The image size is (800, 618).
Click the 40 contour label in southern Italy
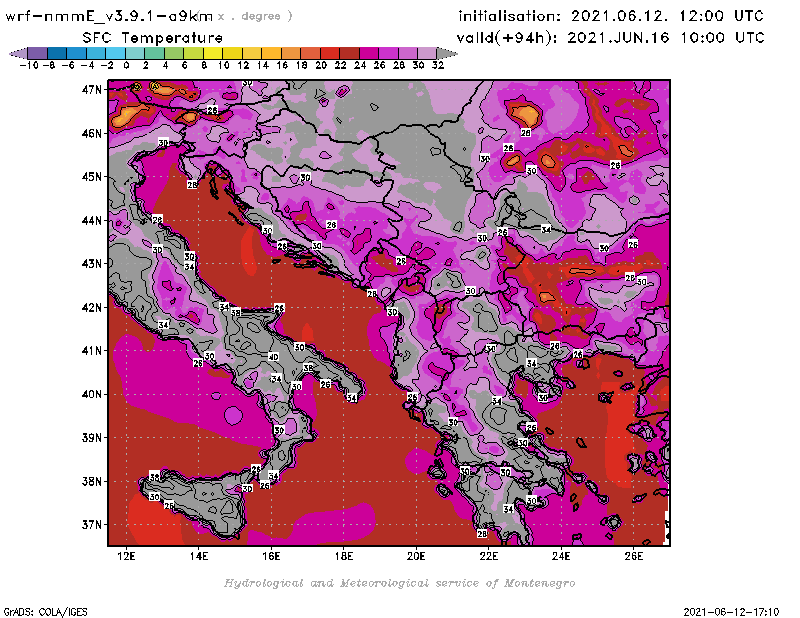click(273, 357)
